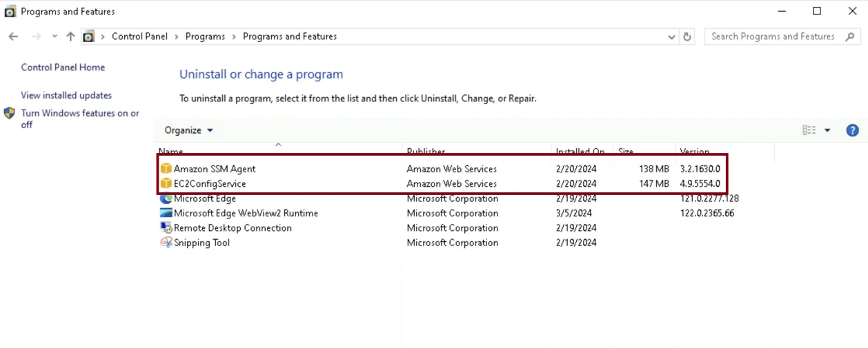
Task: Click Control Panel in the breadcrumb path
Action: 139,37
